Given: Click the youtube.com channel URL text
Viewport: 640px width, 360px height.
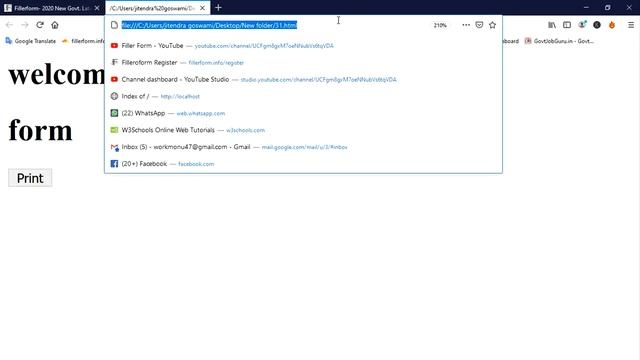Looking at the screenshot, I should pos(264,46).
